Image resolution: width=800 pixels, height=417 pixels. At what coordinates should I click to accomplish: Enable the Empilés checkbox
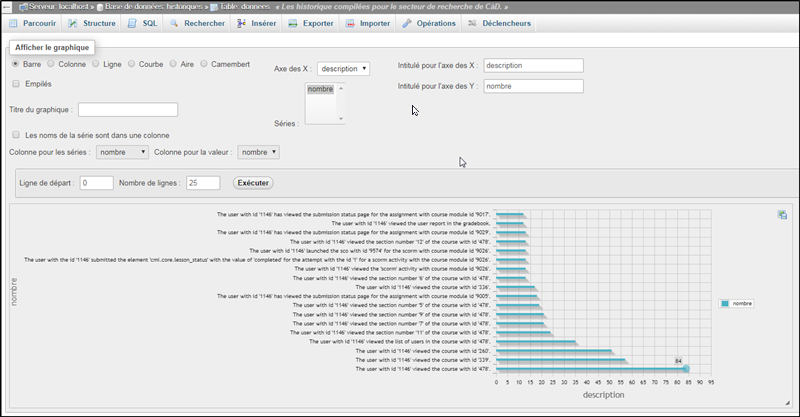coord(15,84)
